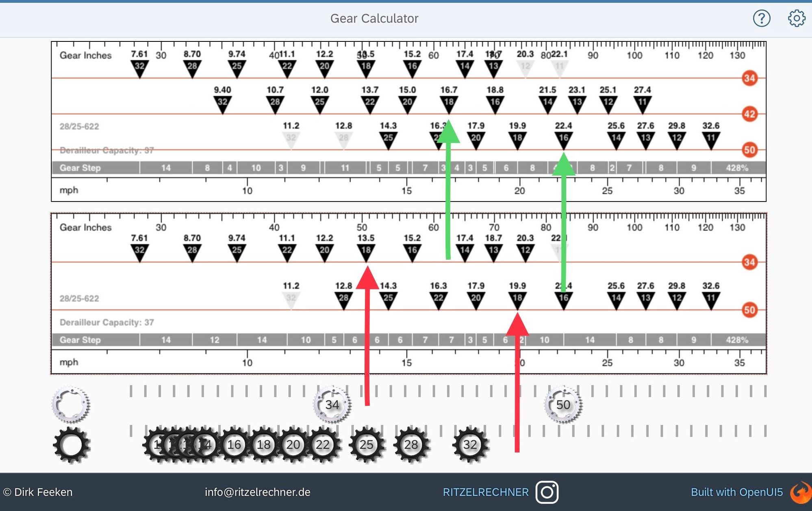Screen dimensions: 812x511
Task: Click the 20-tooth sprocket on the slider
Action: 293,445
